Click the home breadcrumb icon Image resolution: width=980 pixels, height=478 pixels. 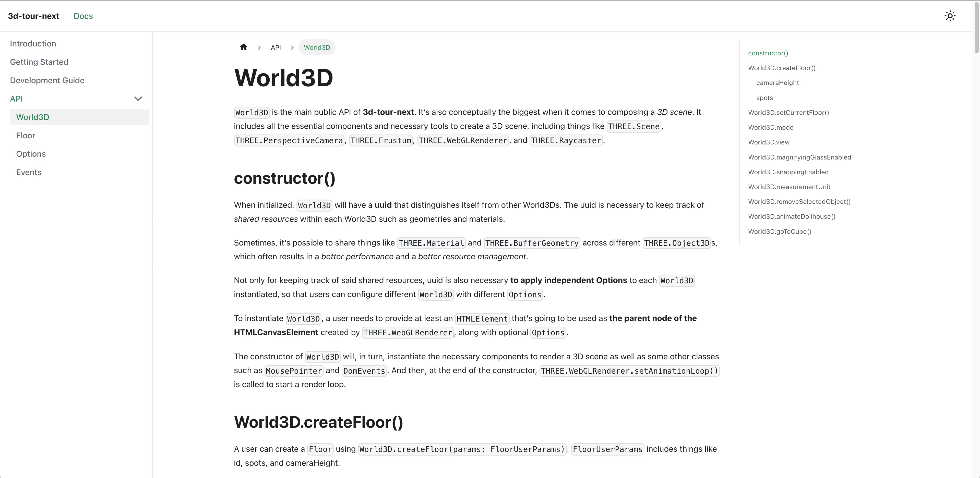[244, 47]
